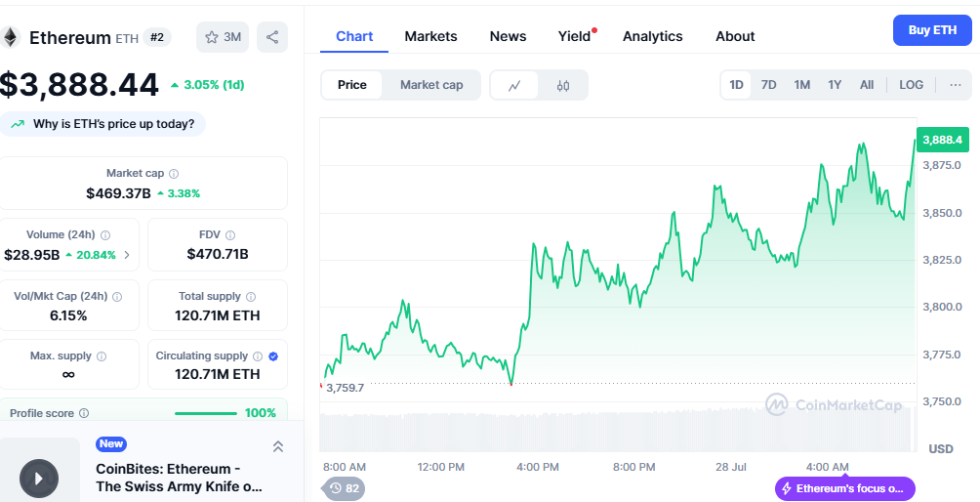Set chart range to 1Y

pos(835,85)
